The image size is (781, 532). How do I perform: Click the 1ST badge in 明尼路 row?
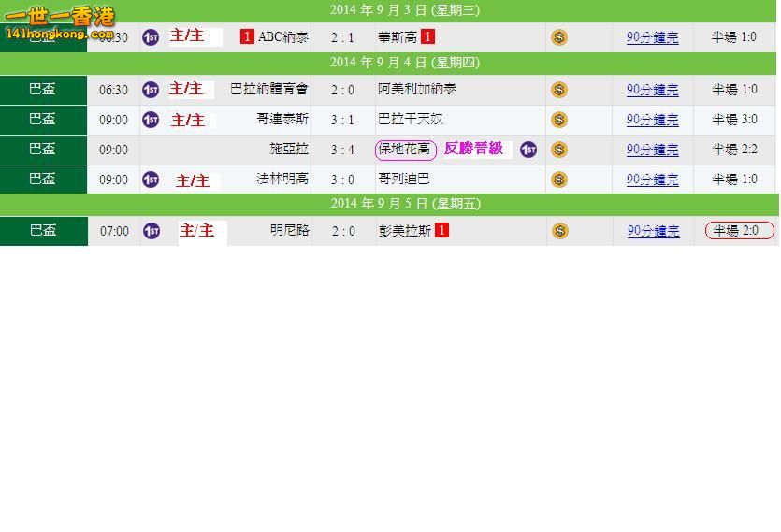pos(152,231)
